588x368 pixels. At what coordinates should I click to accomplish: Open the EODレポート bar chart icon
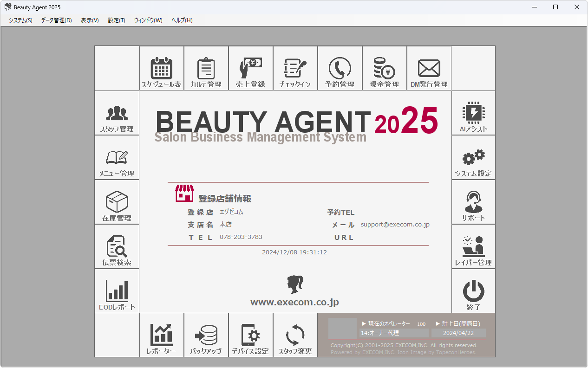117,291
